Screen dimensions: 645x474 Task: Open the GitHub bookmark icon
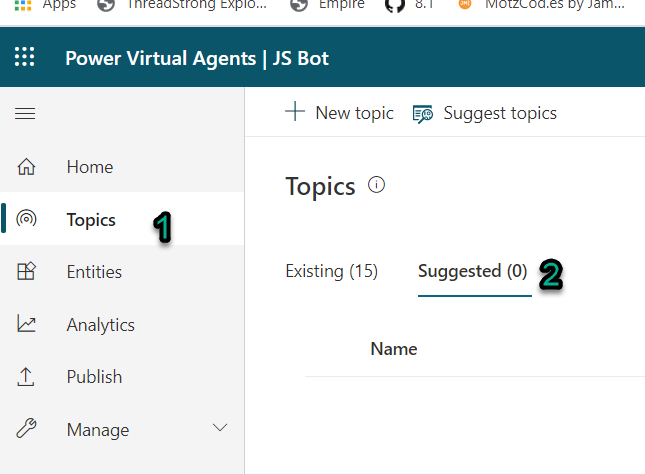tap(394, 5)
